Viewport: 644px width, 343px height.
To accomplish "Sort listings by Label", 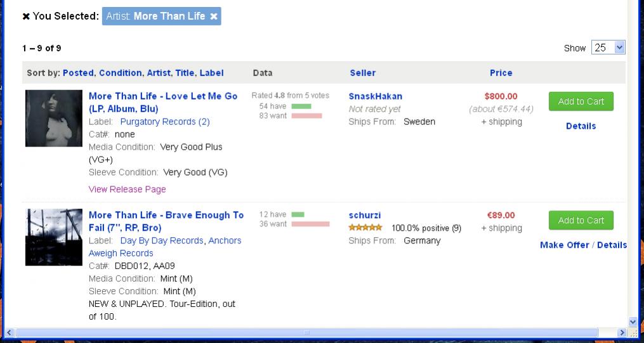I will coord(211,73).
